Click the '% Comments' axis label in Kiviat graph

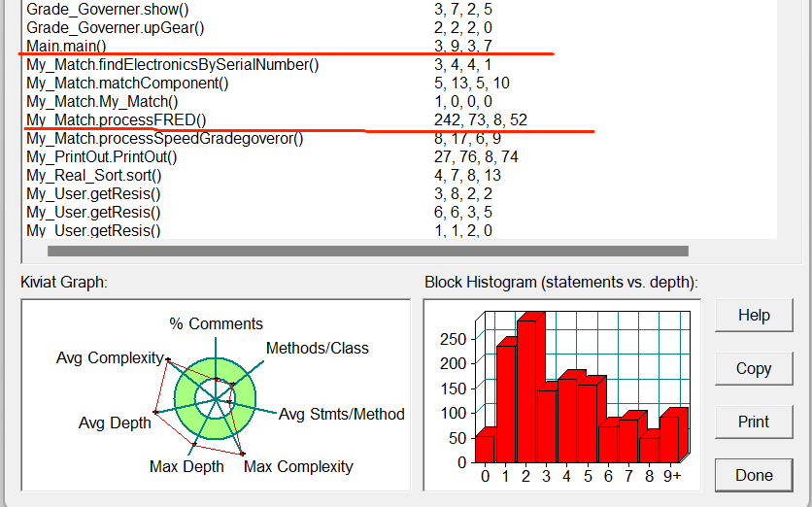click(x=216, y=323)
